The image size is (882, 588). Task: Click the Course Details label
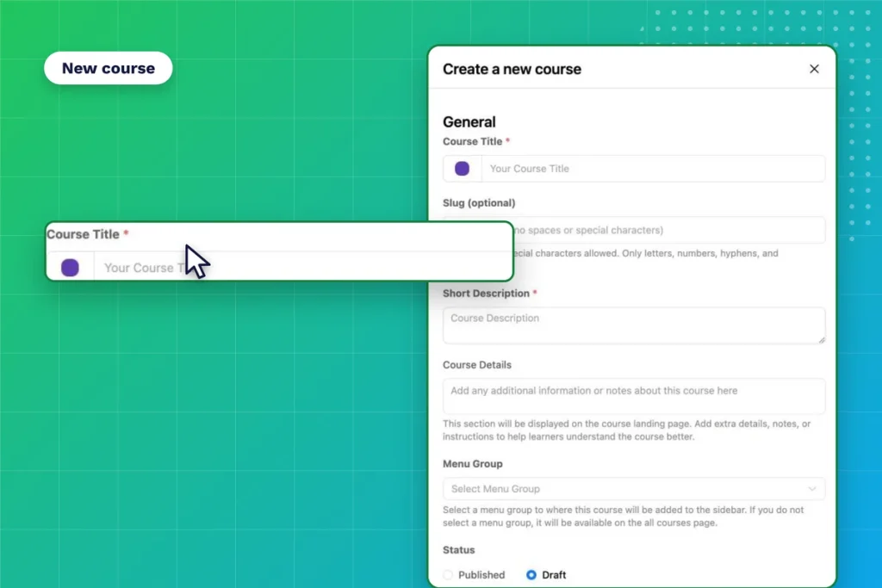(477, 365)
